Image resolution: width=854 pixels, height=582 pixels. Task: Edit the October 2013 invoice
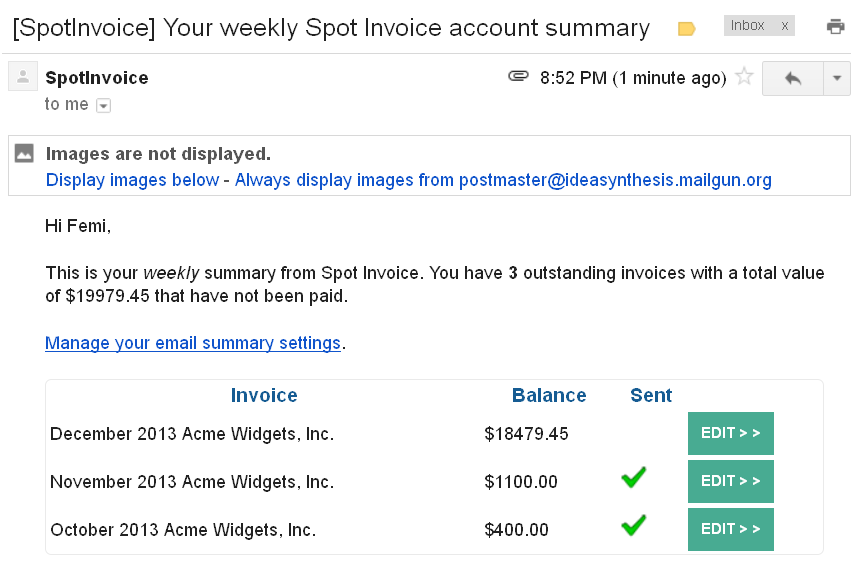[731, 529]
